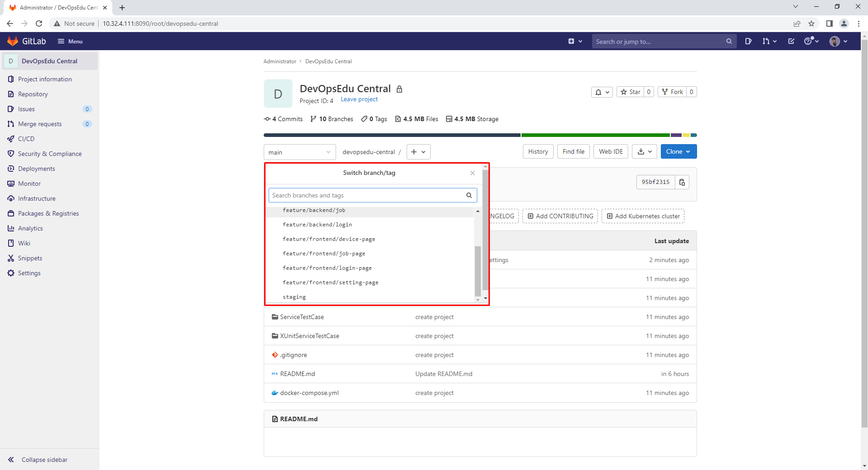
Task: Select feature/frontend/job-page branch
Action: pyautogui.click(x=370, y=254)
